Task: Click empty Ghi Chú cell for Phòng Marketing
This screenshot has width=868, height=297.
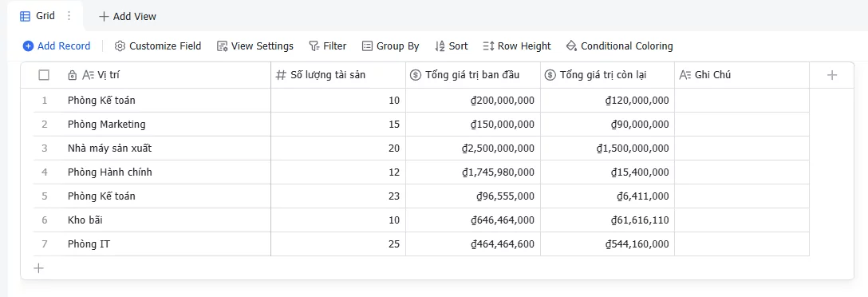Action: [742, 124]
